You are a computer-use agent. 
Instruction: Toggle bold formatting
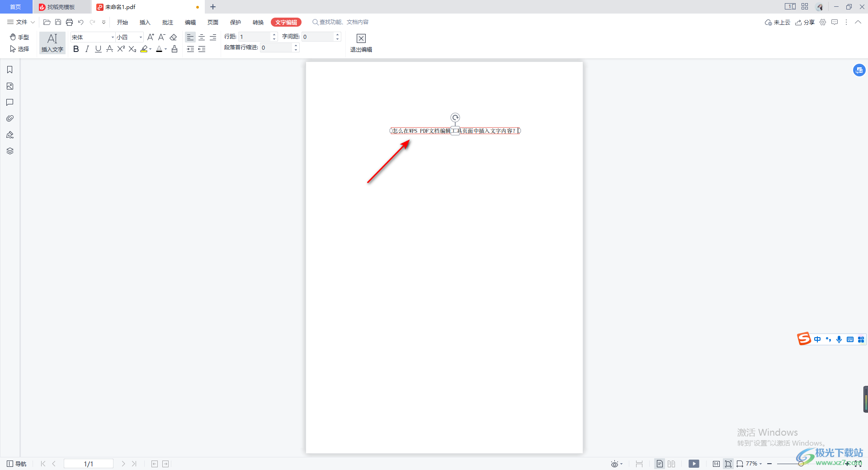76,49
